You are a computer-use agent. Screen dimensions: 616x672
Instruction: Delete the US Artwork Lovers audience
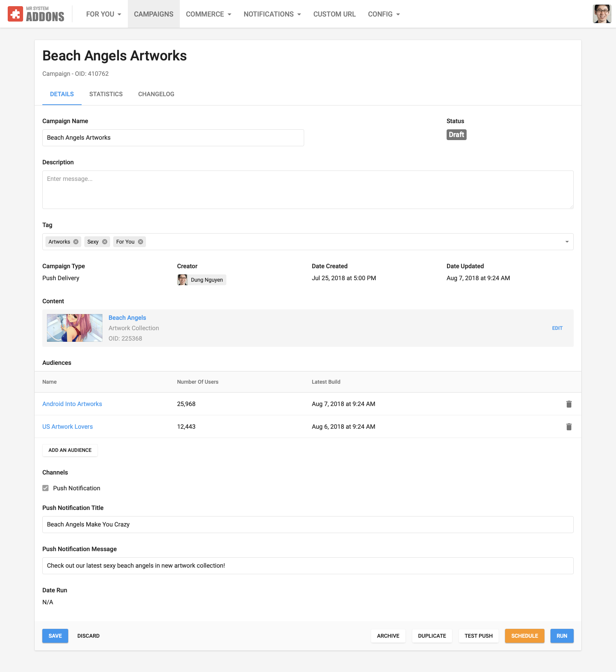point(569,427)
